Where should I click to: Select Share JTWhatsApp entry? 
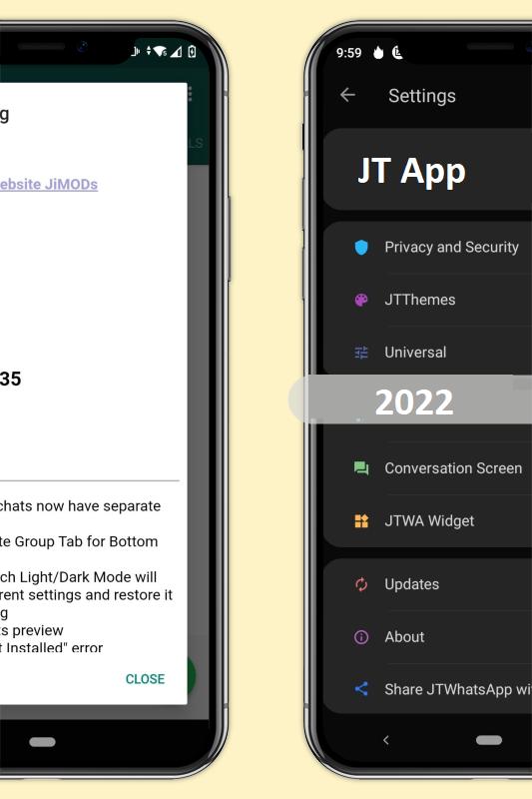[427, 689]
